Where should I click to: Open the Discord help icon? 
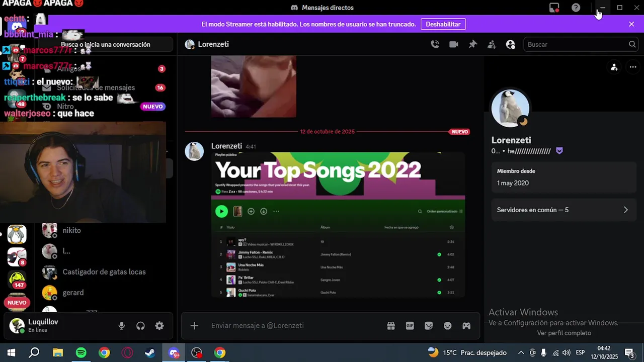pos(576,8)
